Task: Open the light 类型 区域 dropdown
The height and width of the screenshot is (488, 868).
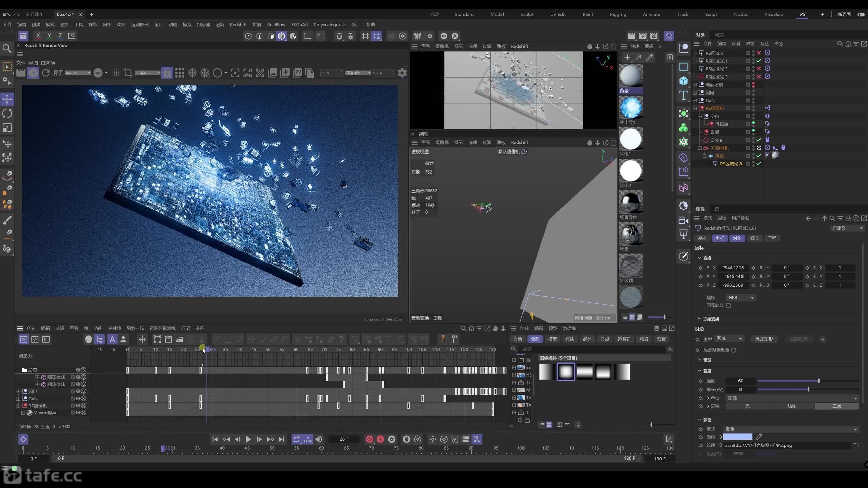Action: pyautogui.click(x=729, y=339)
